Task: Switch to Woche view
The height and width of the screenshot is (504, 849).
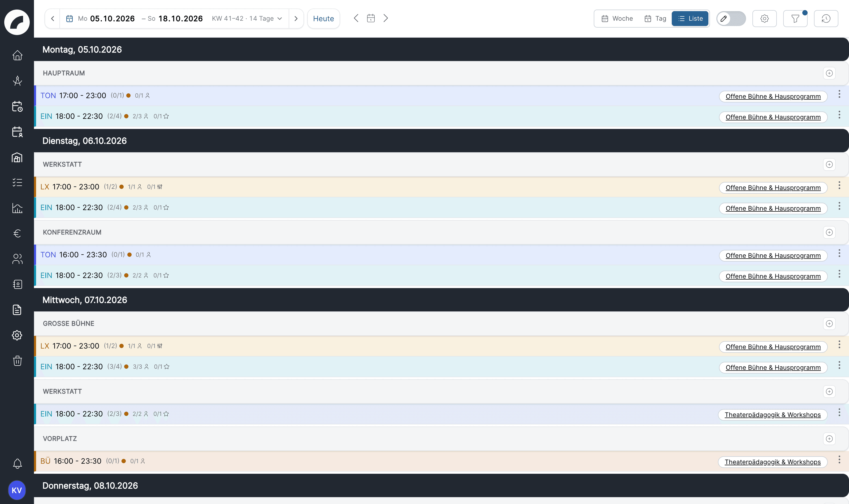Action: (x=617, y=18)
